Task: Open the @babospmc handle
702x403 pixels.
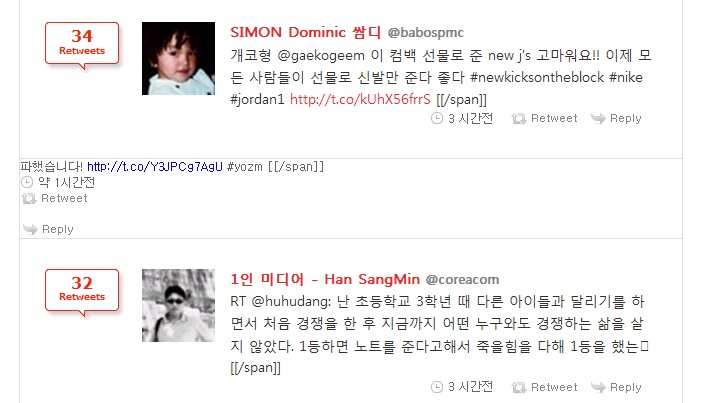Action: (425, 33)
